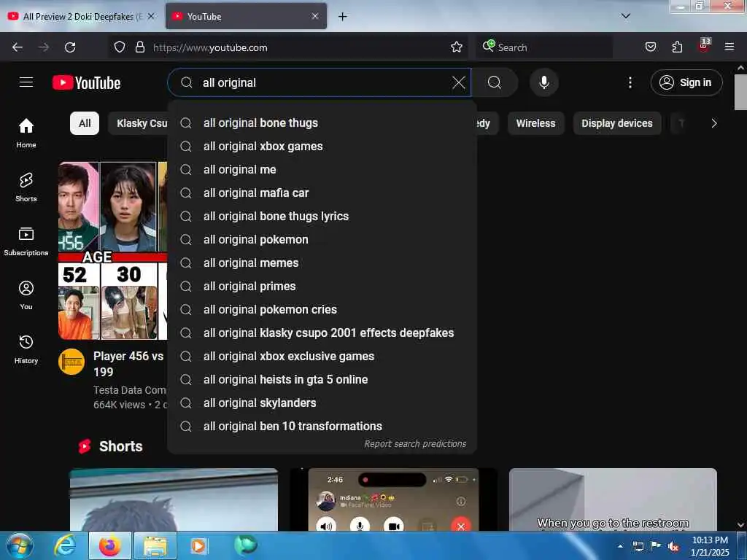The height and width of the screenshot is (560, 747).
Task: Open Firefox application menu
Action: (x=729, y=47)
